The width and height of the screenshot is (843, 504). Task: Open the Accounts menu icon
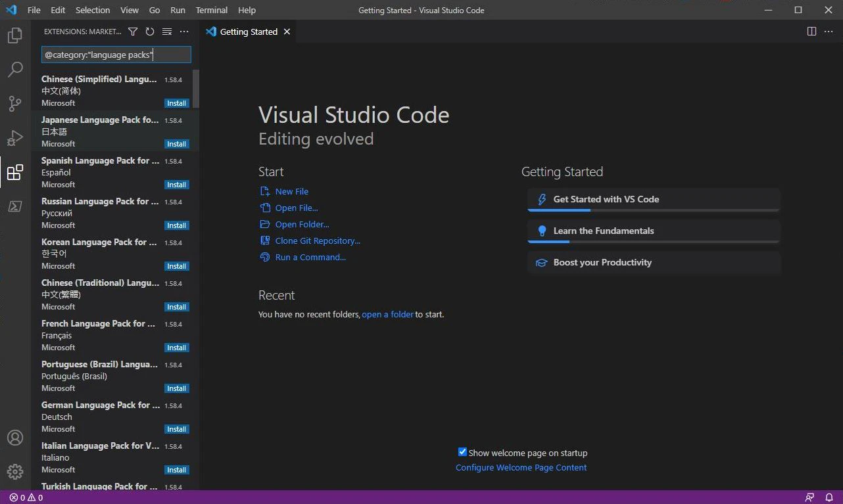(x=14, y=438)
